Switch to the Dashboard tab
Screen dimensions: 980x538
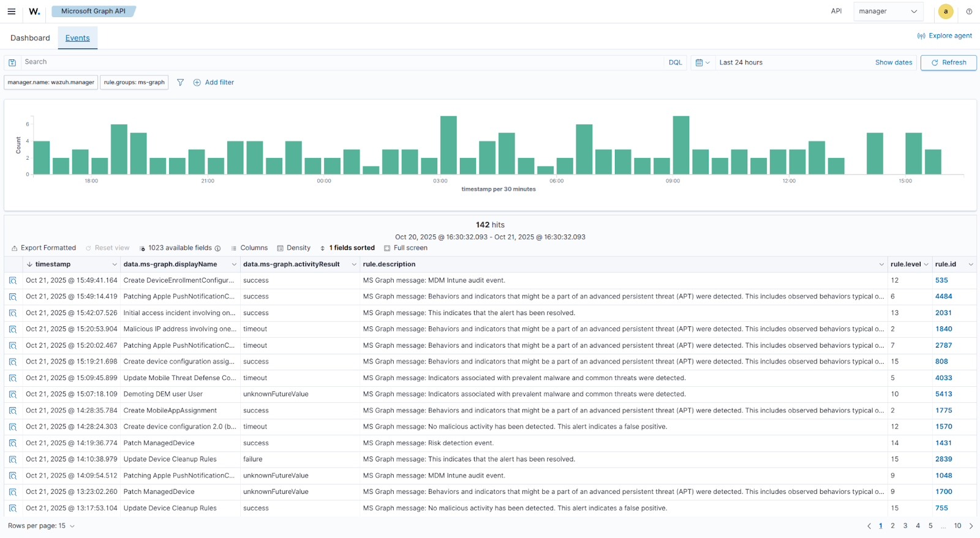[30, 38]
